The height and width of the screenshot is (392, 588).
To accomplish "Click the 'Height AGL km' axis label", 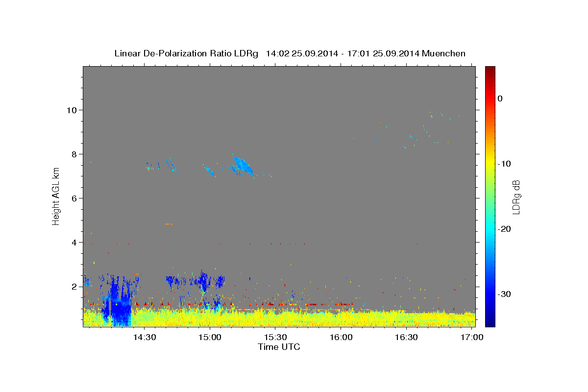I will click(56, 196).
